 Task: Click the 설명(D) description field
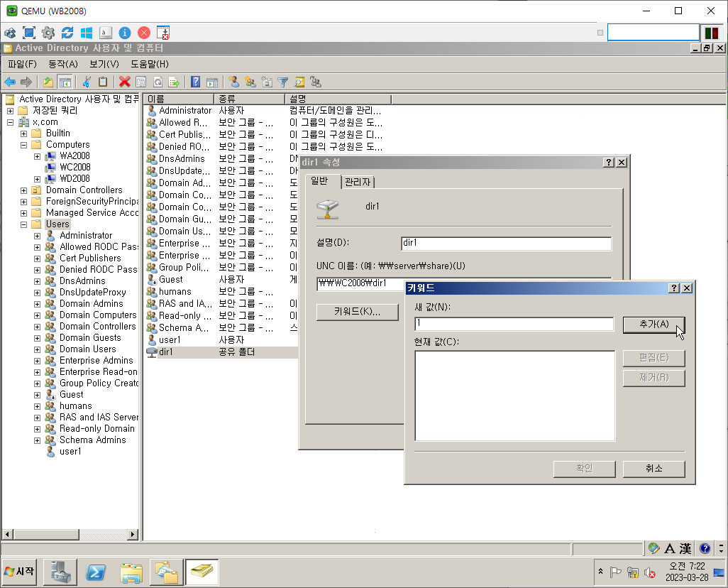(506, 244)
